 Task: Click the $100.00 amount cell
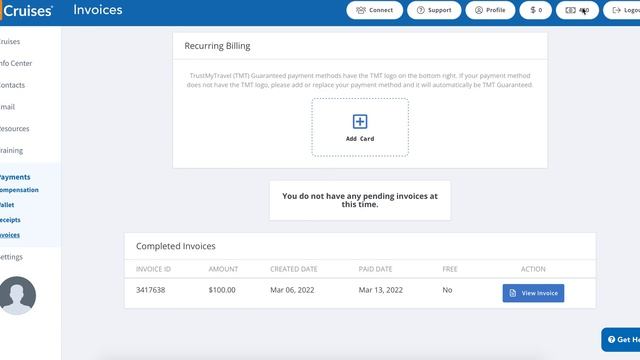pyautogui.click(x=222, y=290)
